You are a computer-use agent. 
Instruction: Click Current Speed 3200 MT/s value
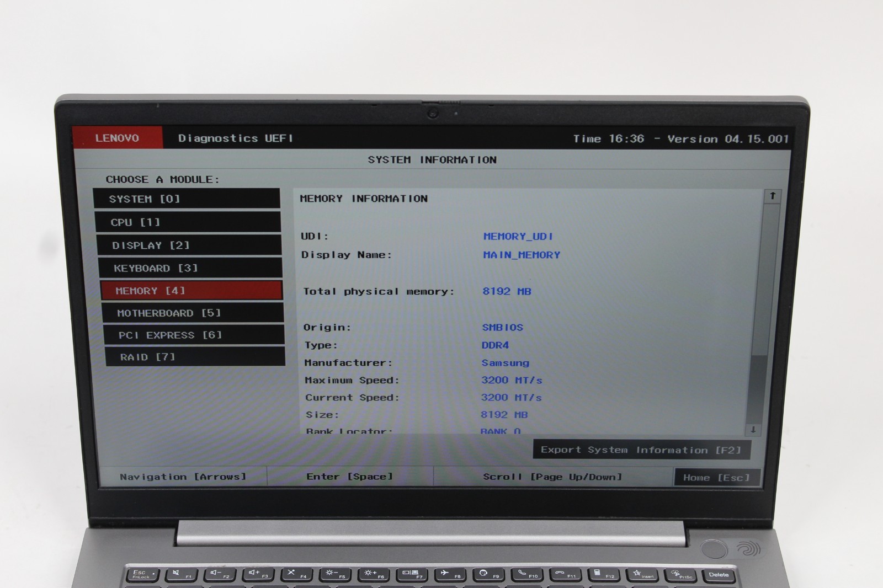[x=511, y=397]
